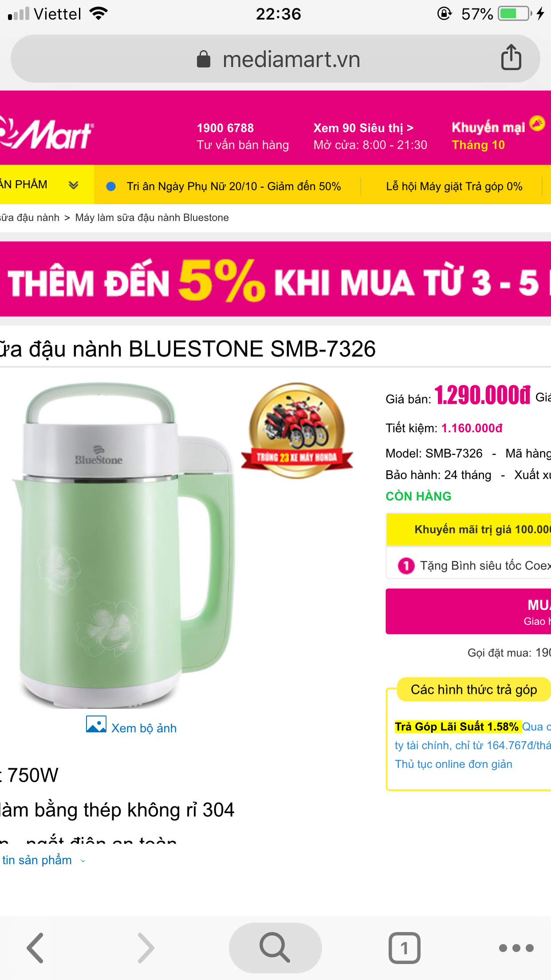Open 'Máy làm sữa đậu nành Bluestone' breadcrumb
551x980 pixels.
[x=152, y=217]
